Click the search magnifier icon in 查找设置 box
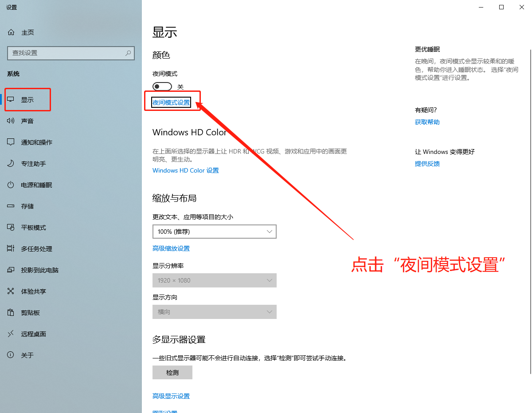Viewport: 532px width, 413px height. (x=128, y=53)
